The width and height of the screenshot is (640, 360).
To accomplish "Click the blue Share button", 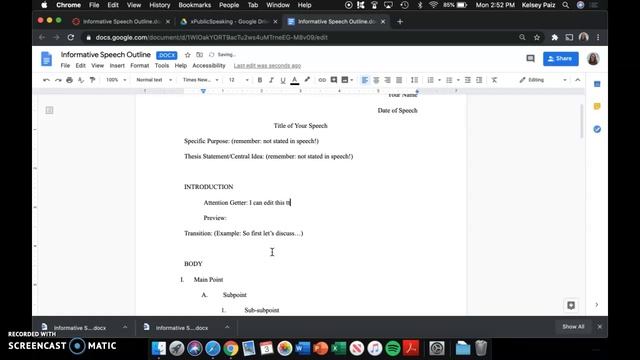I will [560, 59].
